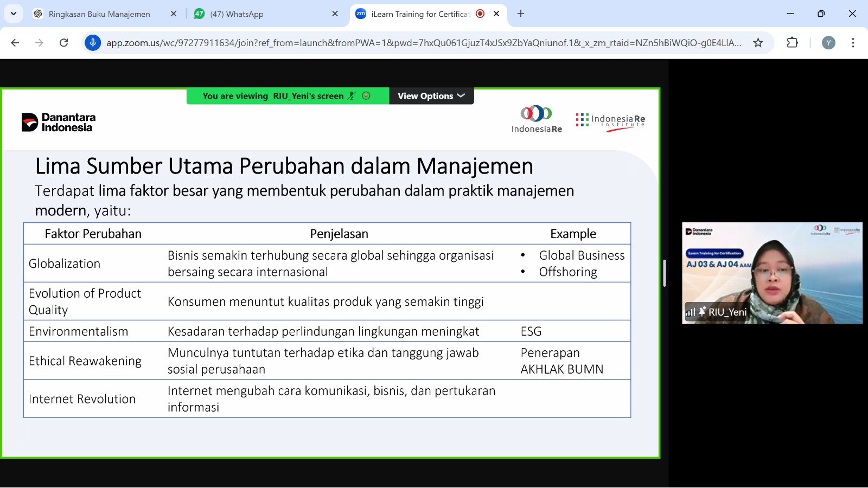Reload the Zoom meeting page
Image resolution: width=868 pixels, height=488 pixels.
[x=63, y=43]
